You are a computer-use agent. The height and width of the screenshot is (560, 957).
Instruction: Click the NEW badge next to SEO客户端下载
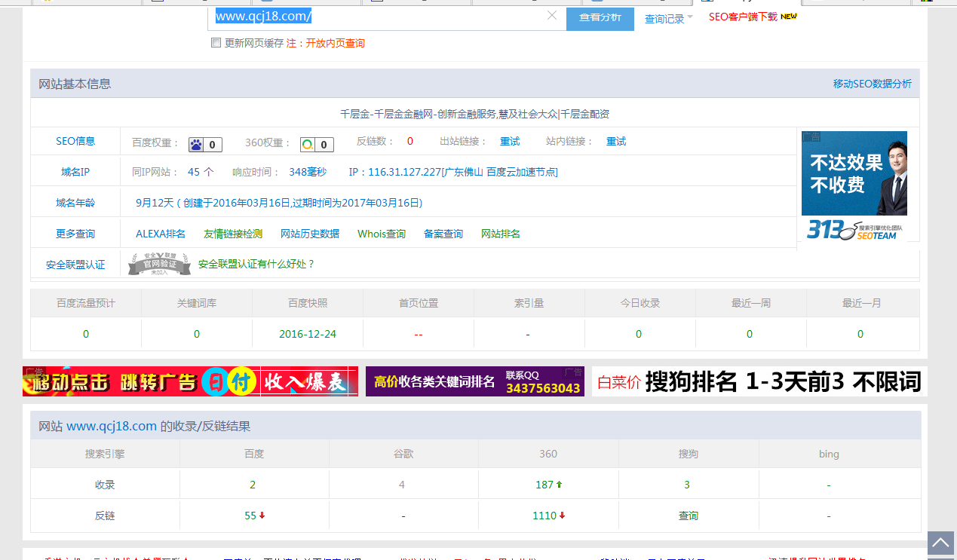pos(789,16)
